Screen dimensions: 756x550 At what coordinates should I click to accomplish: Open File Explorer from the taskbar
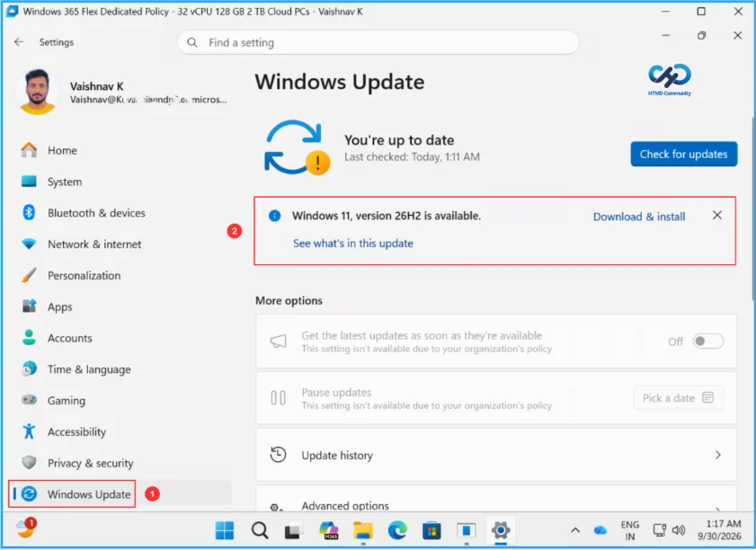coord(363,531)
